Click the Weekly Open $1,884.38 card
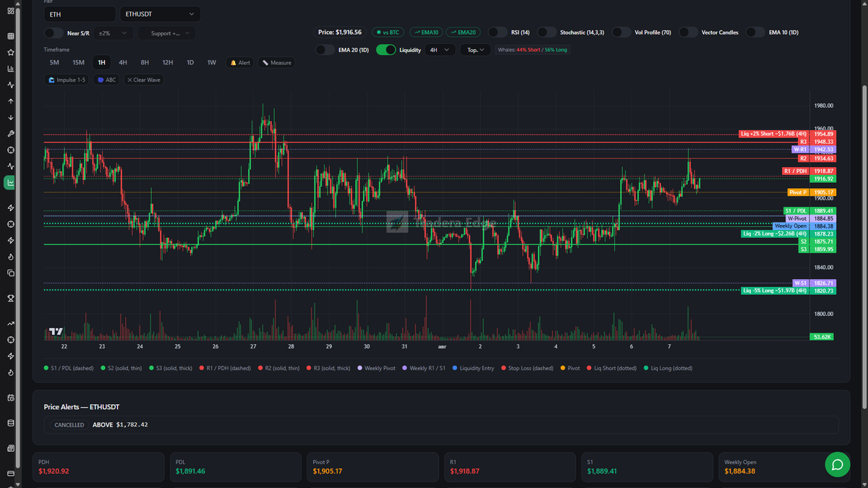The height and width of the screenshot is (488, 868). point(785,467)
